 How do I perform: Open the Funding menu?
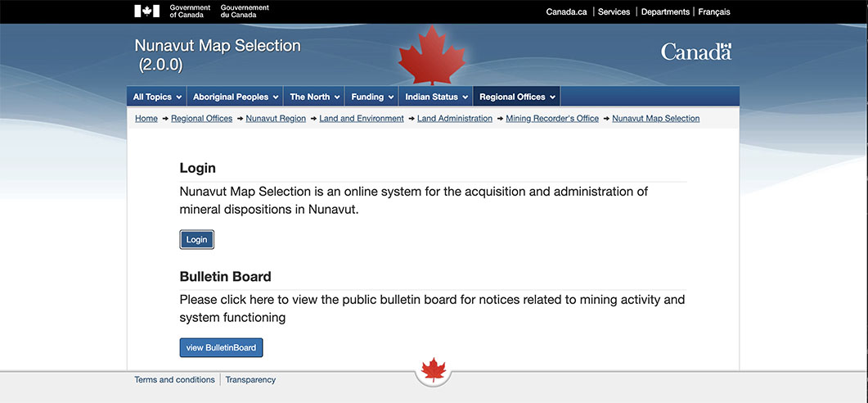[x=372, y=97]
